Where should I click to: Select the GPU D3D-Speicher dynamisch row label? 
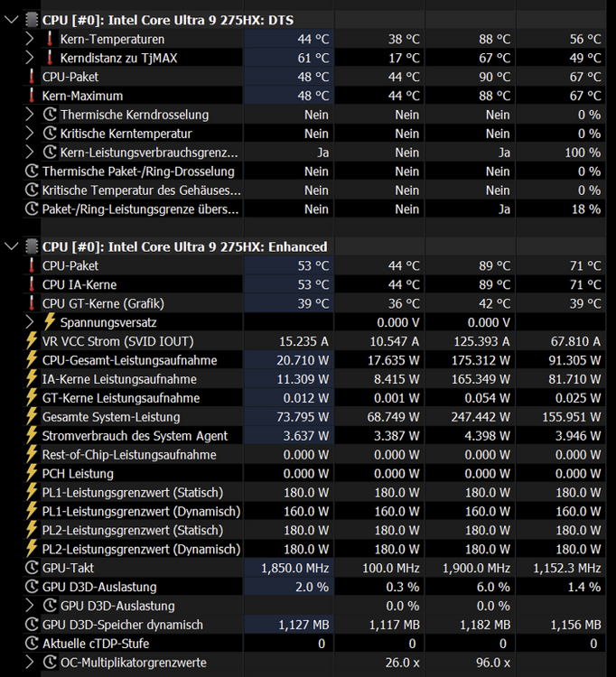click(x=122, y=625)
